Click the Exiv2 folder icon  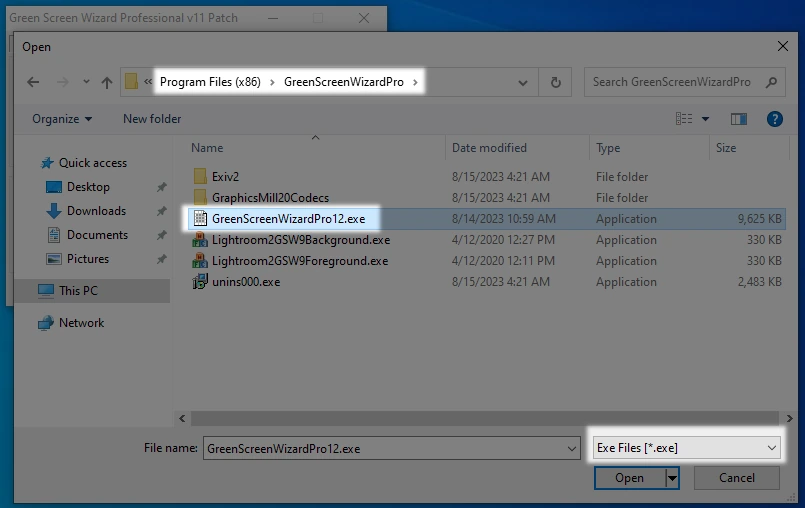[200, 176]
